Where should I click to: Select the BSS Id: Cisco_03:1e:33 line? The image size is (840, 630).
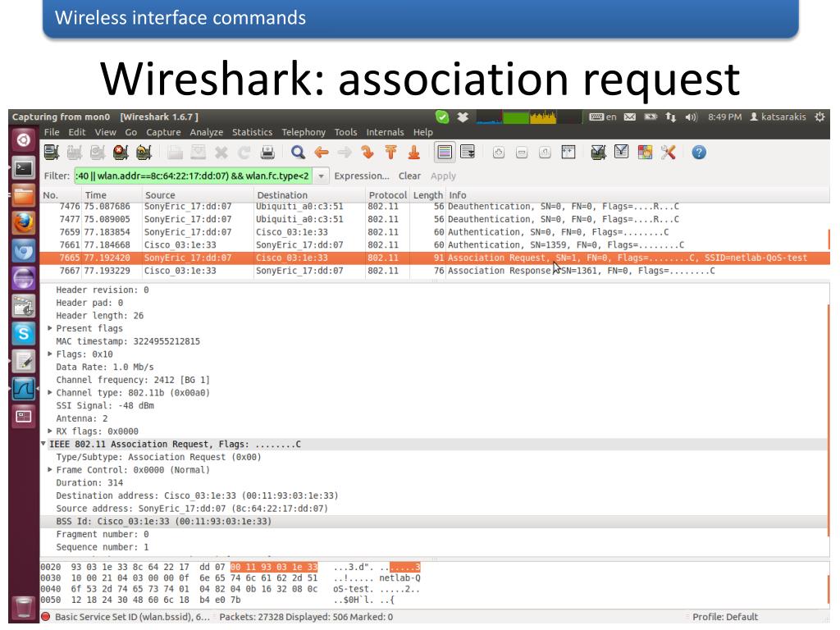pyautogui.click(x=435, y=521)
